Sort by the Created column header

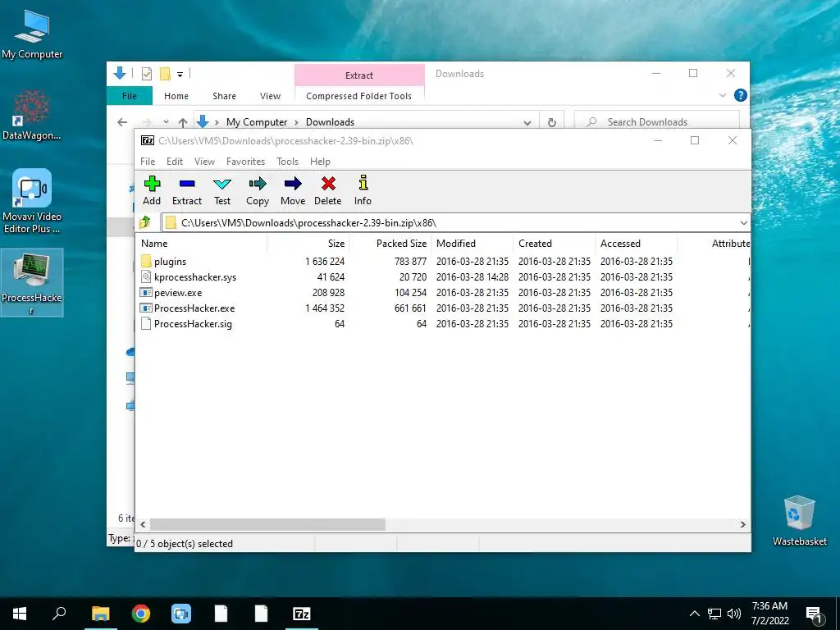[554, 243]
